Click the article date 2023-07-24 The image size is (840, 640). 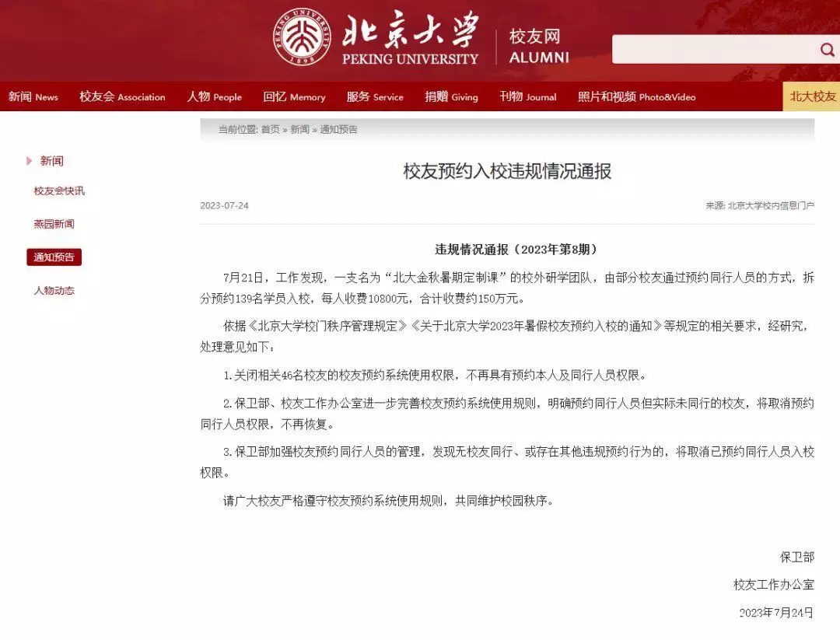[225, 205]
